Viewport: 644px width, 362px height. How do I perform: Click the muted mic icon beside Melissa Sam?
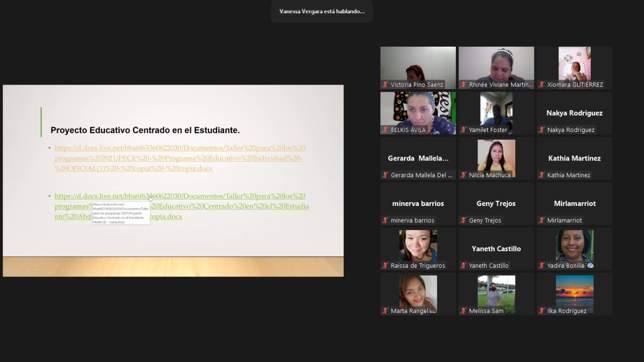click(463, 311)
